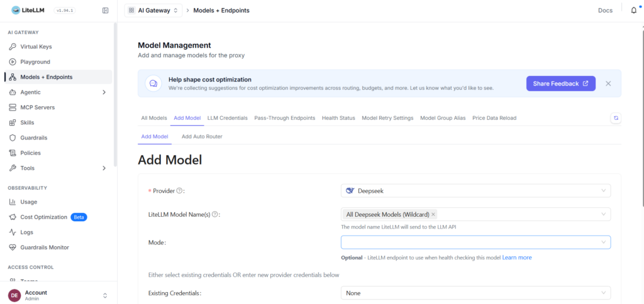Expand the Tools submenu chevron
The image size is (644, 304).
(x=104, y=168)
